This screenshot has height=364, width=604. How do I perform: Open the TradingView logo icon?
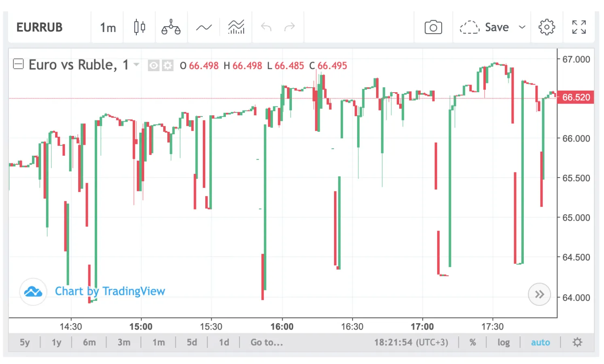click(x=33, y=292)
